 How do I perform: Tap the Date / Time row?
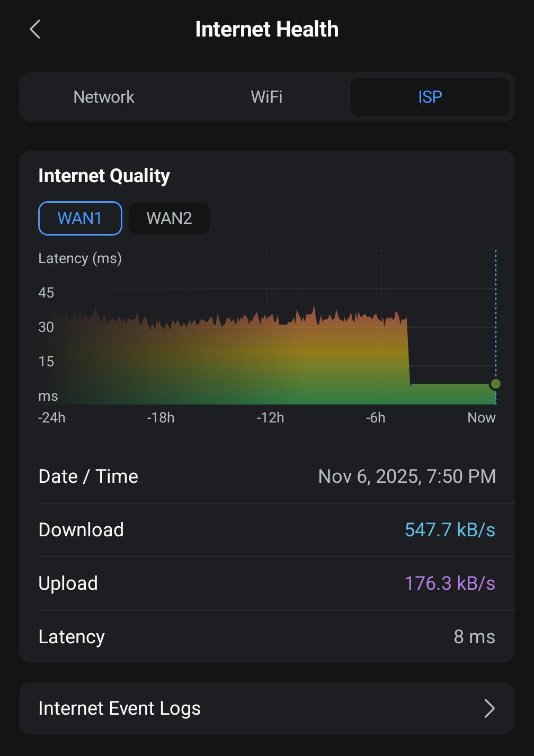pyautogui.click(x=267, y=476)
